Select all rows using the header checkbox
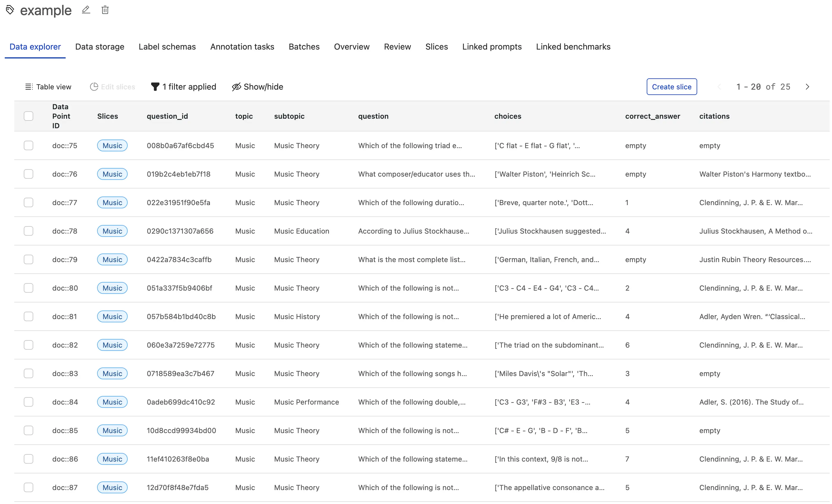 29,116
